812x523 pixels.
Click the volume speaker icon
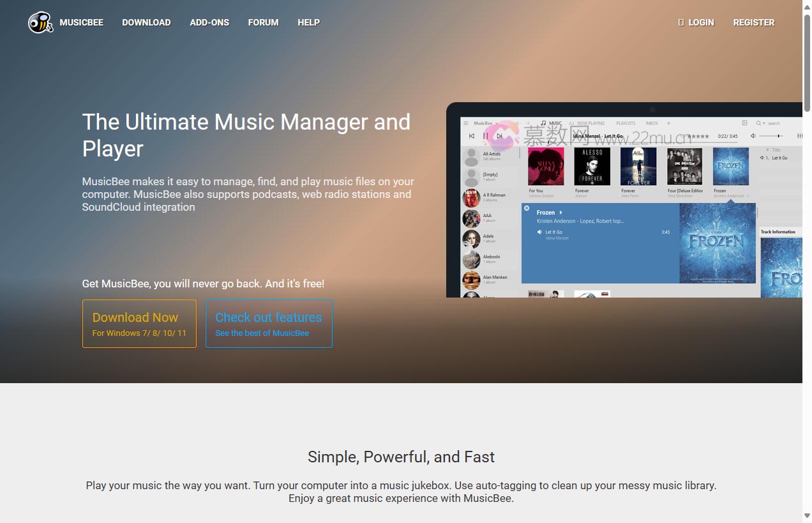pos(753,135)
